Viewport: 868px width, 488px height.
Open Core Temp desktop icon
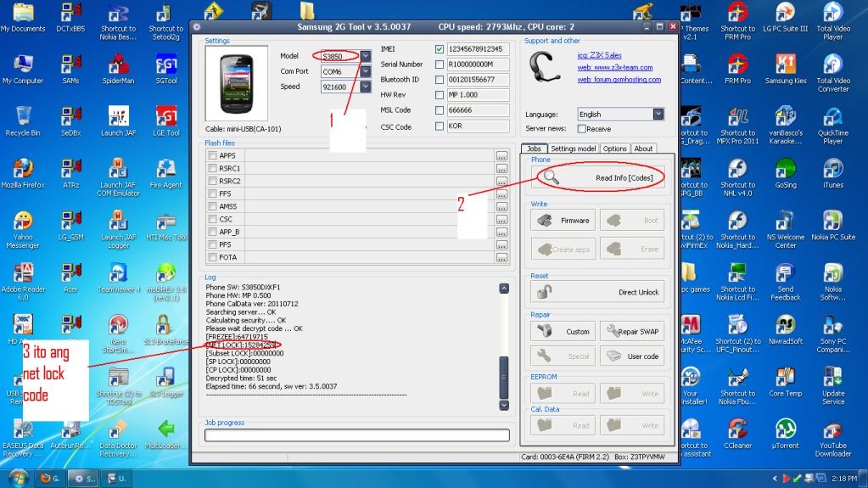tap(786, 382)
